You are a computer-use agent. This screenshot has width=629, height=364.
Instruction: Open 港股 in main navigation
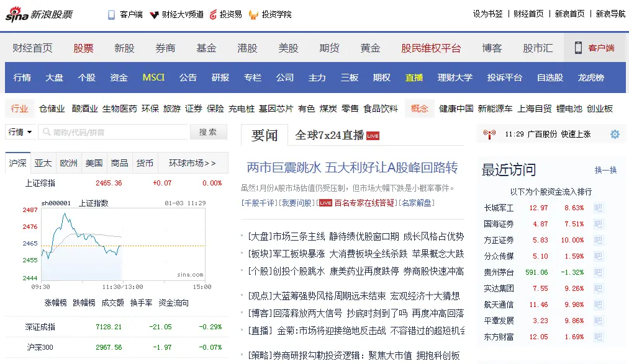pos(248,48)
